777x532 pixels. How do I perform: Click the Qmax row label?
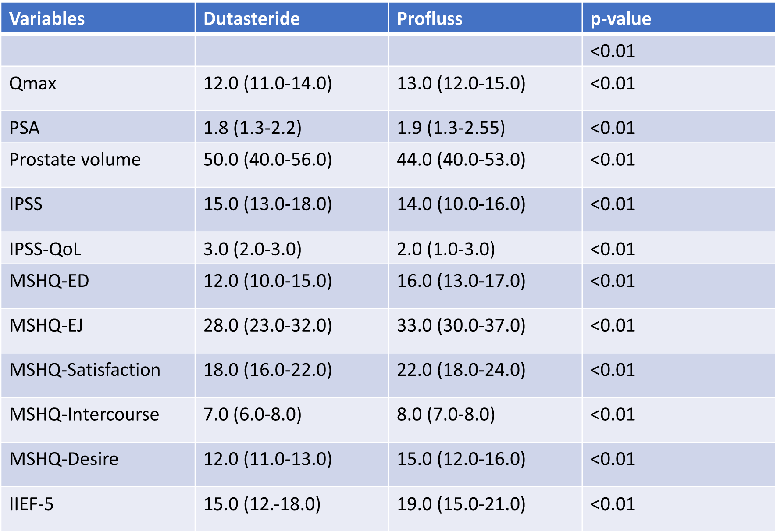pyautogui.click(x=33, y=83)
